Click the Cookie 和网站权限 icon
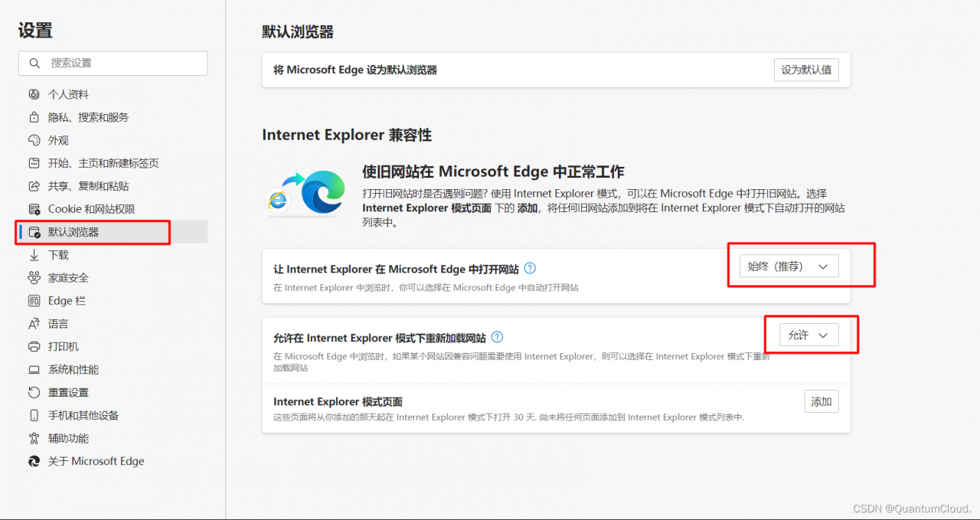The width and height of the screenshot is (980, 520). pos(34,209)
